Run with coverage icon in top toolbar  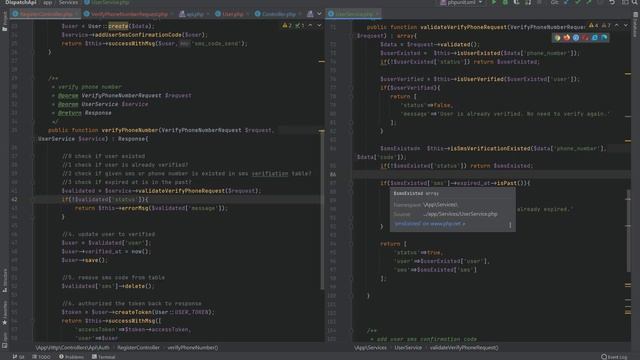tap(516, 2)
